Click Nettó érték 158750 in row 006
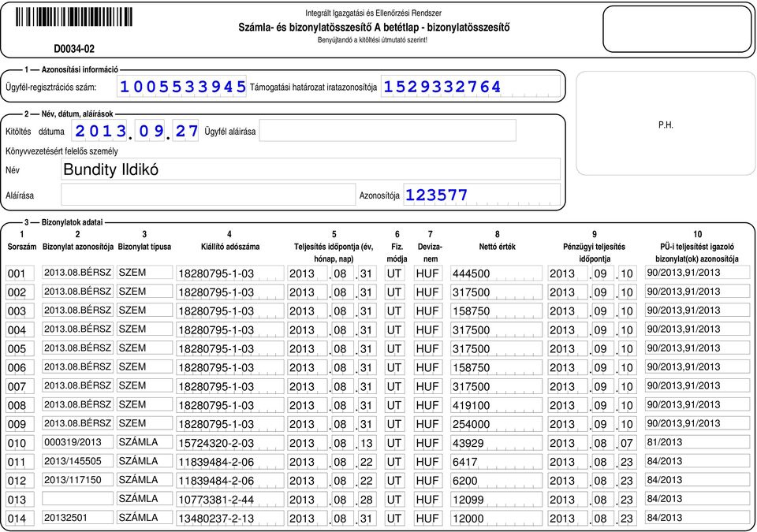Screen dimensions: 757x532 click(496, 367)
